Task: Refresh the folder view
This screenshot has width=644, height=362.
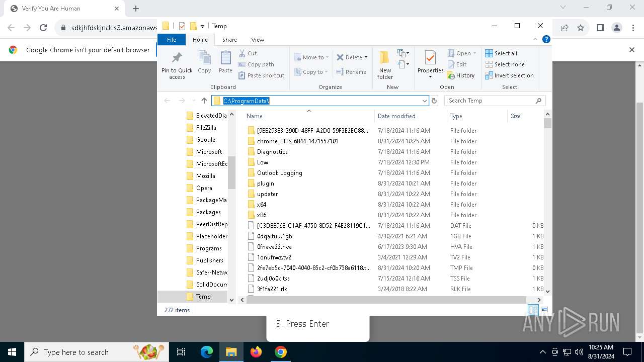Action: [x=434, y=101]
